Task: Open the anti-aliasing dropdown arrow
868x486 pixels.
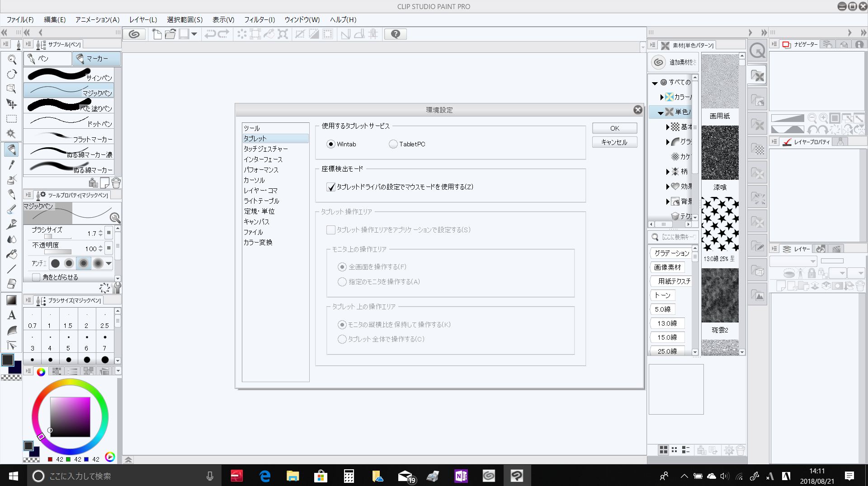Action: [109, 263]
